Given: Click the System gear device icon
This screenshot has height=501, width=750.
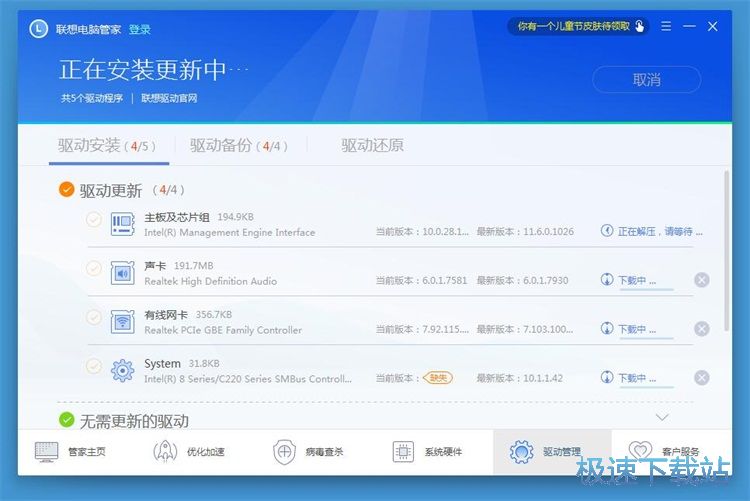Looking at the screenshot, I should [x=122, y=370].
